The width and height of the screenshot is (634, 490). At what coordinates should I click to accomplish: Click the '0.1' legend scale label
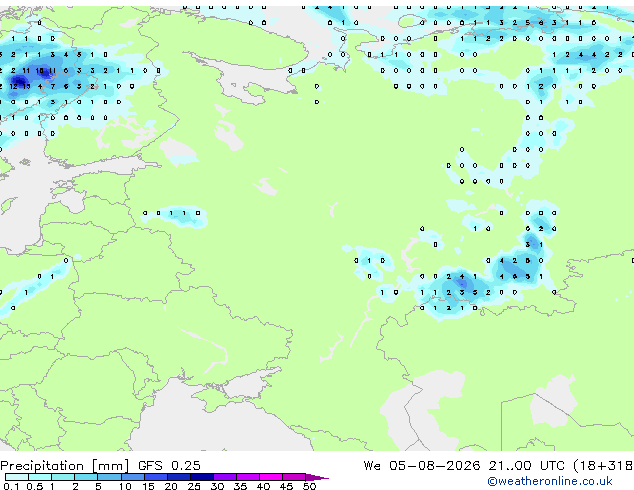click(11, 486)
